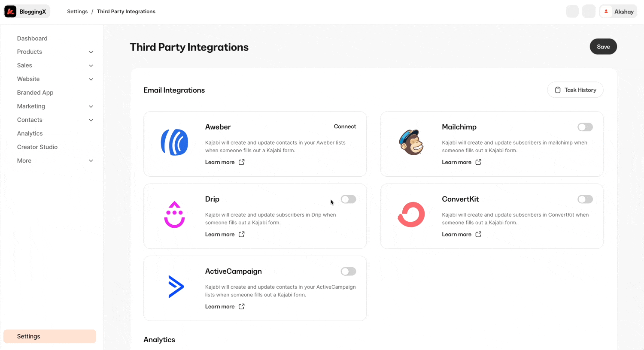The width and height of the screenshot is (644, 350).
Task: Click the Aweber logo icon
Action: pyautogui.click(x=174, y=142)
